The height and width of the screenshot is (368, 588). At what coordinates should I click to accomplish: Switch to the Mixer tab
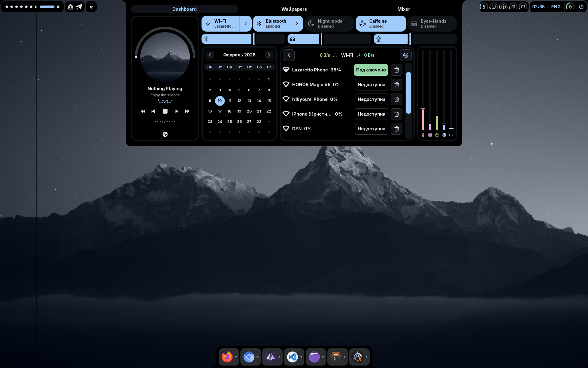click(x=403, y=9)
